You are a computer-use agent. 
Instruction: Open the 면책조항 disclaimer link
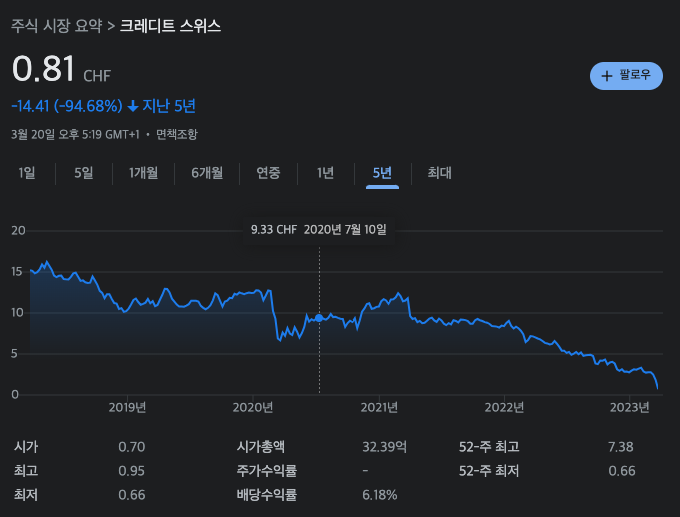(177, 134)
